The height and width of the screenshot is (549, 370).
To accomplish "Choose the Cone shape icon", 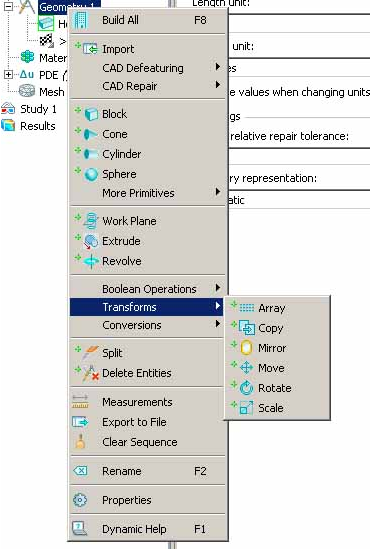I will pos(91,134).
